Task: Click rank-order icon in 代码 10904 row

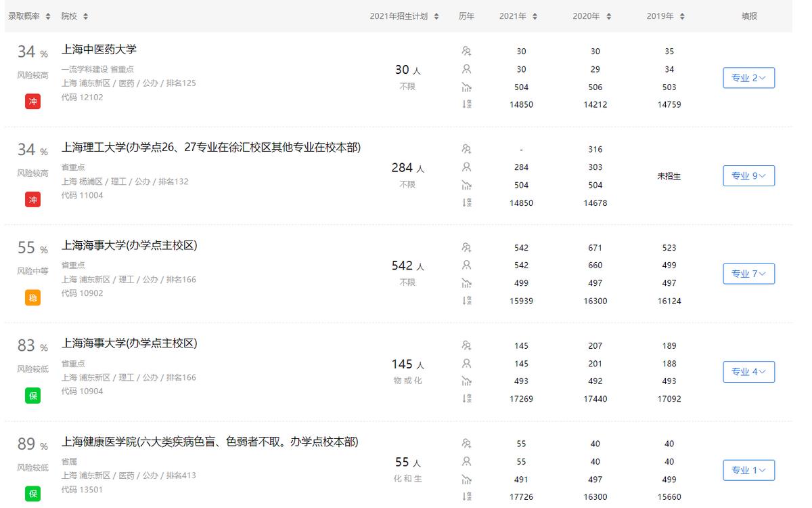Action: 466,399
